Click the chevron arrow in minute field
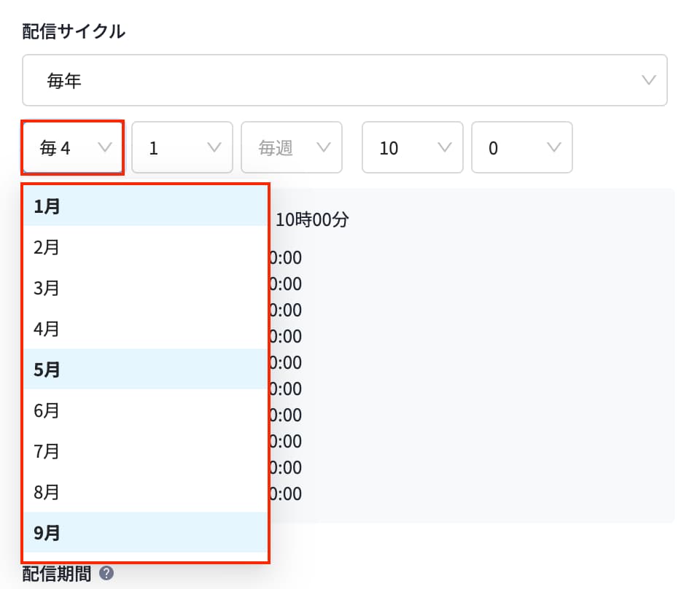The image size is (700, 589). (x=553, y=148)
